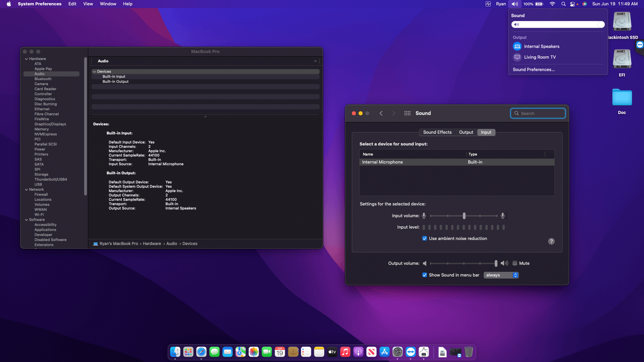Open Apple TV app in Dock

tap(332, 352)
